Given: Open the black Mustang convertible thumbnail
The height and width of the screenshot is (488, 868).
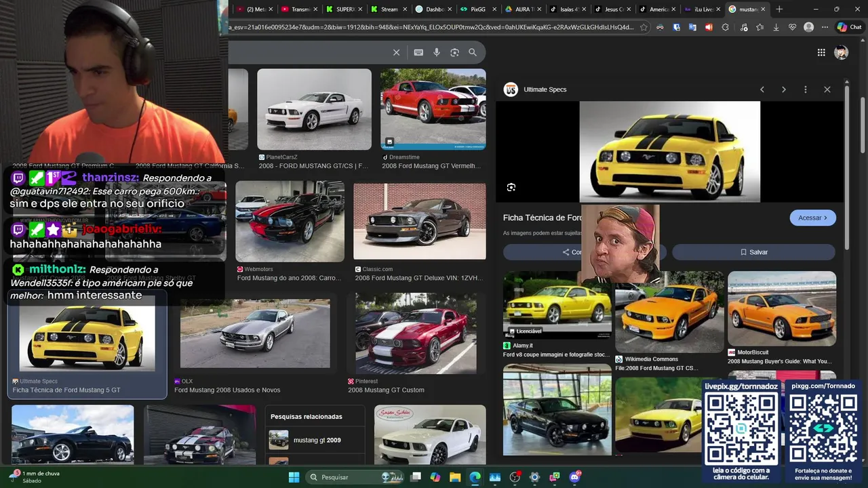Looking at the screenshot, I should 73,434.
